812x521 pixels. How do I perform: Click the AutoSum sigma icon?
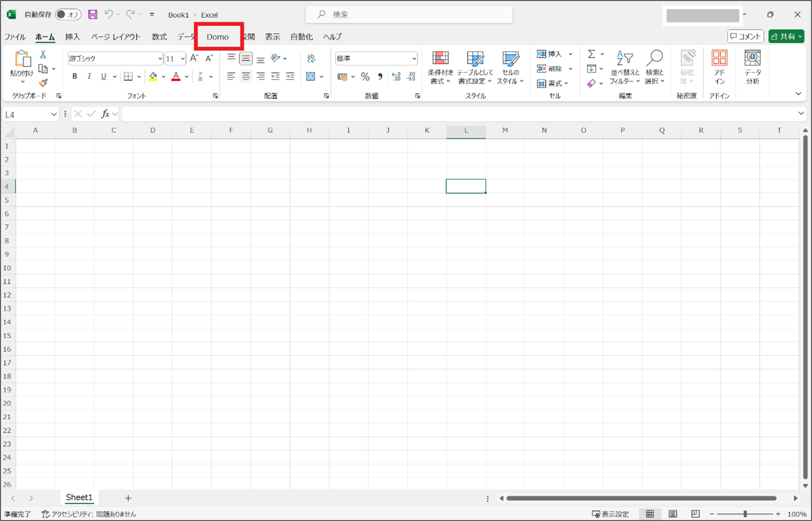click(591, 54)
